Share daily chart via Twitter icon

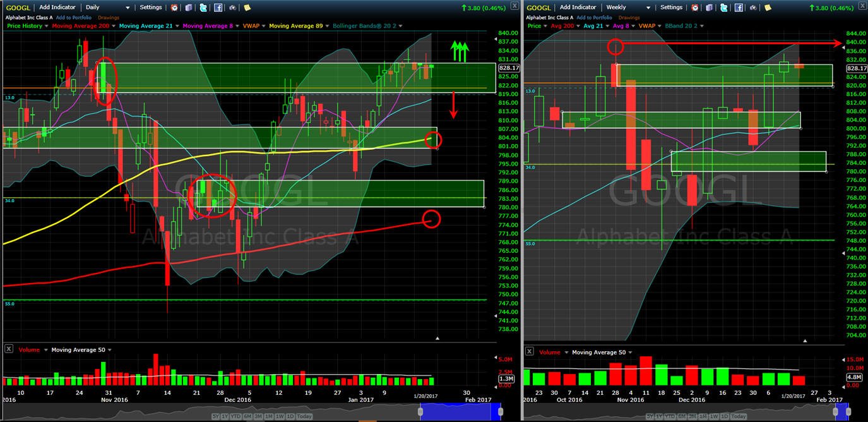tap(203, 8)
